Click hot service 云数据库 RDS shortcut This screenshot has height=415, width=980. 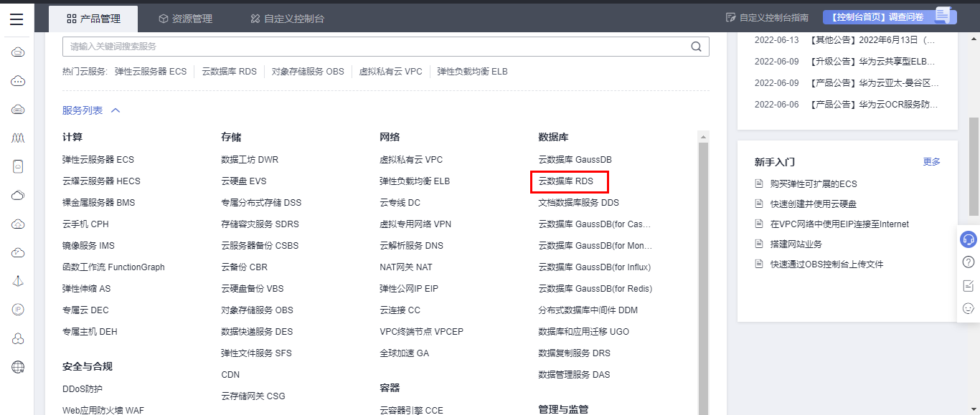(x=229, y=72)
